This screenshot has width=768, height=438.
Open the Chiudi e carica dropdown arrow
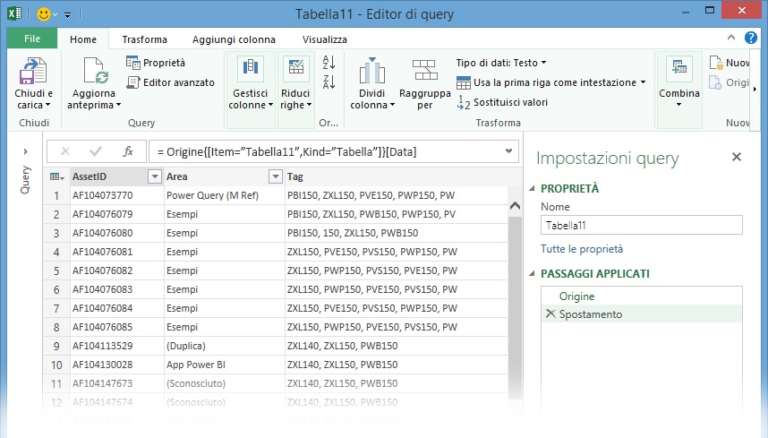pos(48,105)
